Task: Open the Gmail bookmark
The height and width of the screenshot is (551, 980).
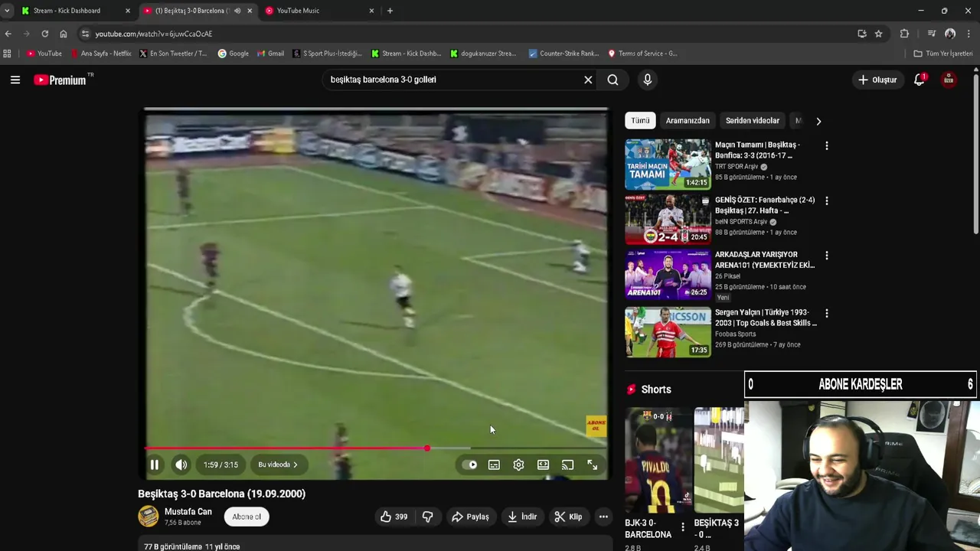Action: (270, 54)
